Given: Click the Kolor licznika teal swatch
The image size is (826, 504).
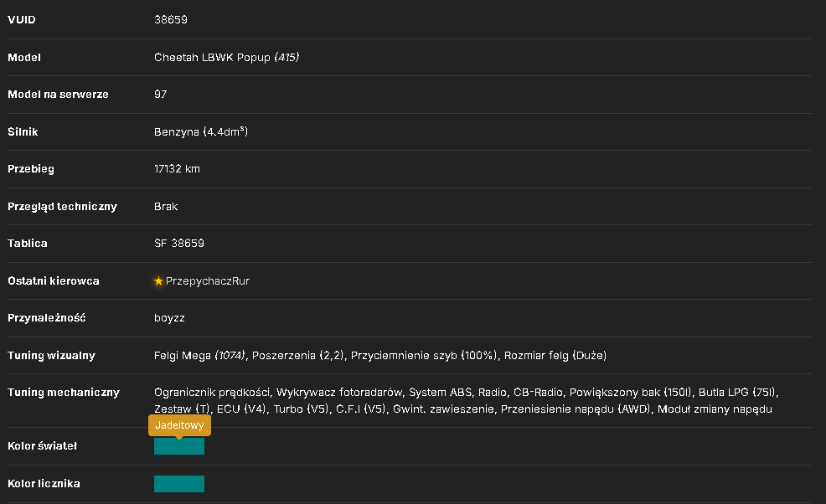Looking at the screenshot, I should coord(179,484).
